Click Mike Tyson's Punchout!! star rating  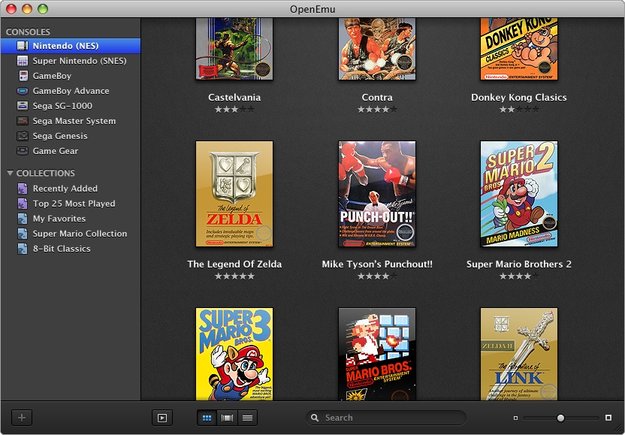pyautogui.click(x=377, y=276)
